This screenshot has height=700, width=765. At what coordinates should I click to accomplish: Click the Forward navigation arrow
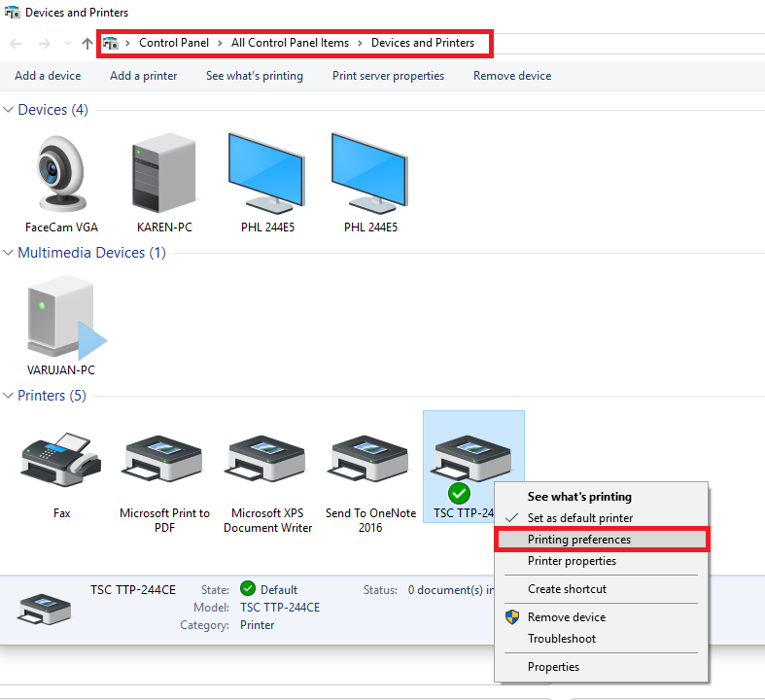(x=45, y=44)
